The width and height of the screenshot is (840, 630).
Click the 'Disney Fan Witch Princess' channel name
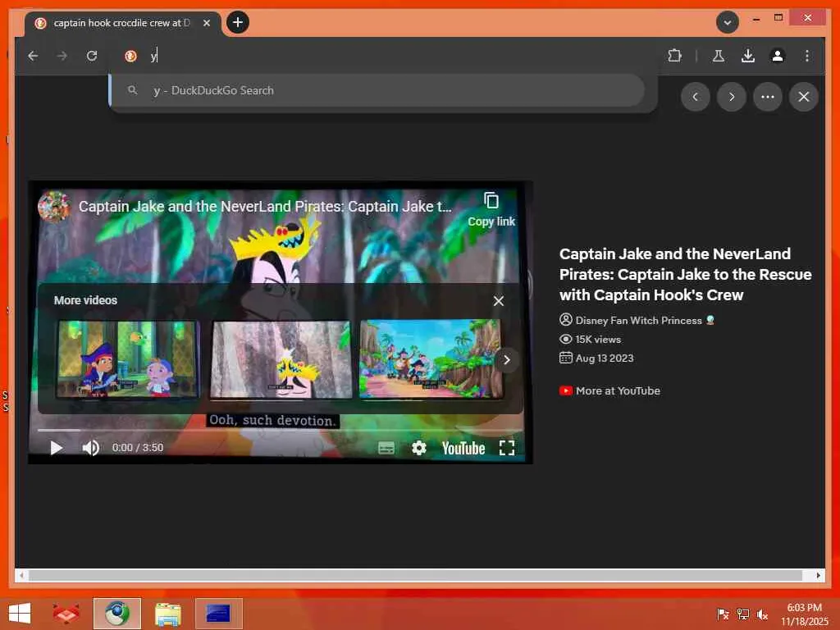(x=638, y=321)
